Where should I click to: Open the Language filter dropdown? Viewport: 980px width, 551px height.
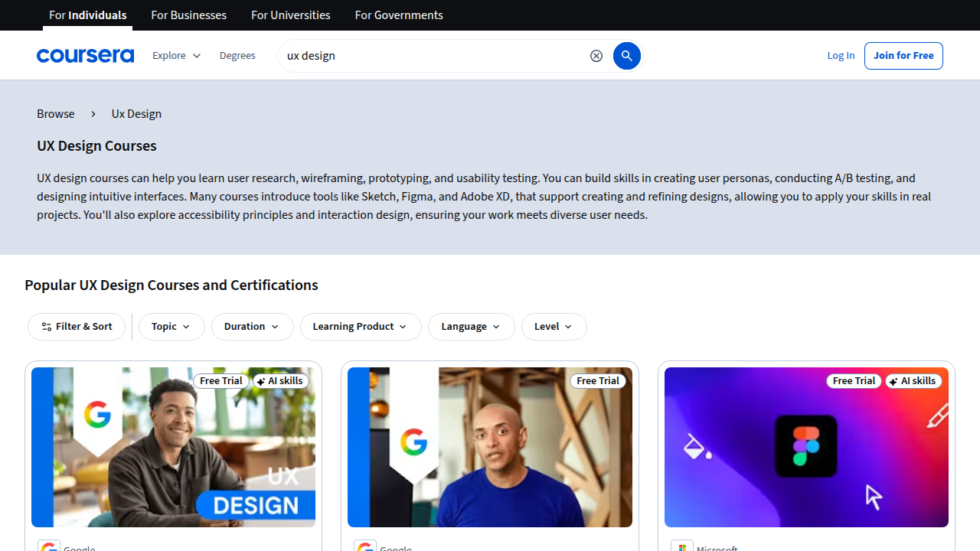pos(471,327)
